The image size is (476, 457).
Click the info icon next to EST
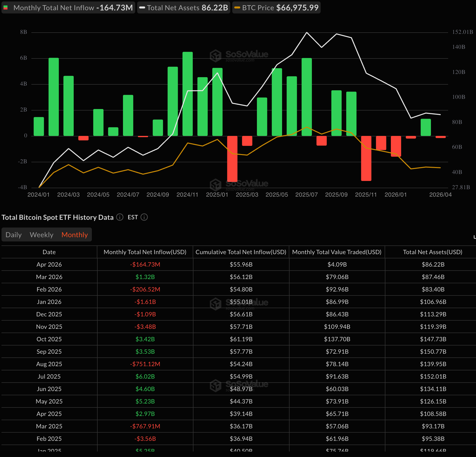pos(144,217)
